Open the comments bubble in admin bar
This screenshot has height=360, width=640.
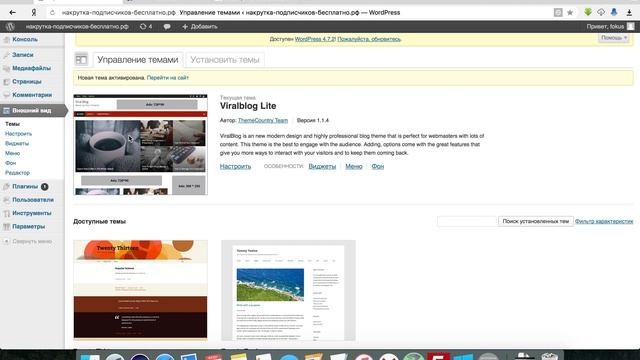(x=167, y=27)
